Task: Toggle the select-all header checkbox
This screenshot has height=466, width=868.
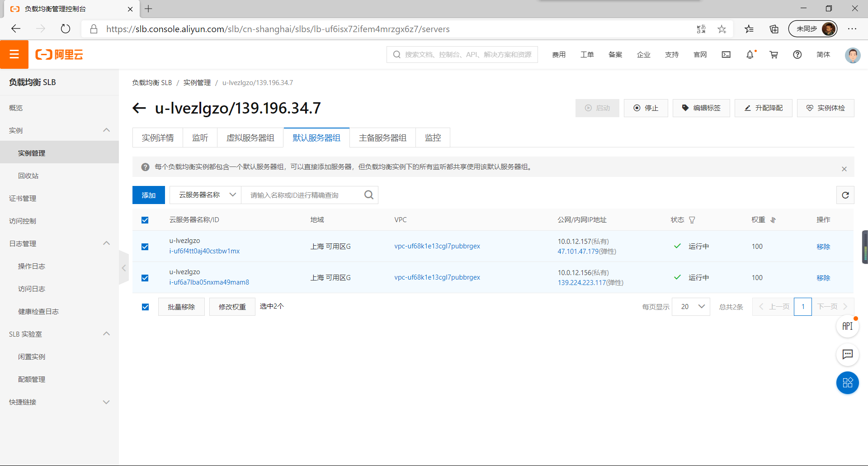Action: (x=145, y=220)
